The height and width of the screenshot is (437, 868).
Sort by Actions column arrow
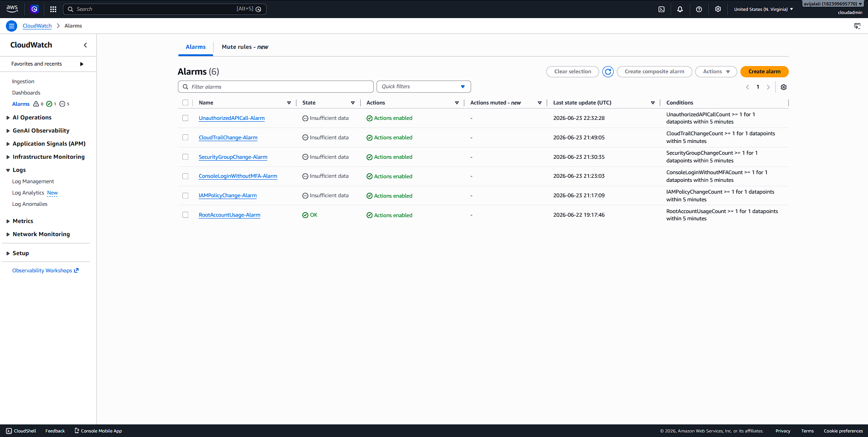457,103
